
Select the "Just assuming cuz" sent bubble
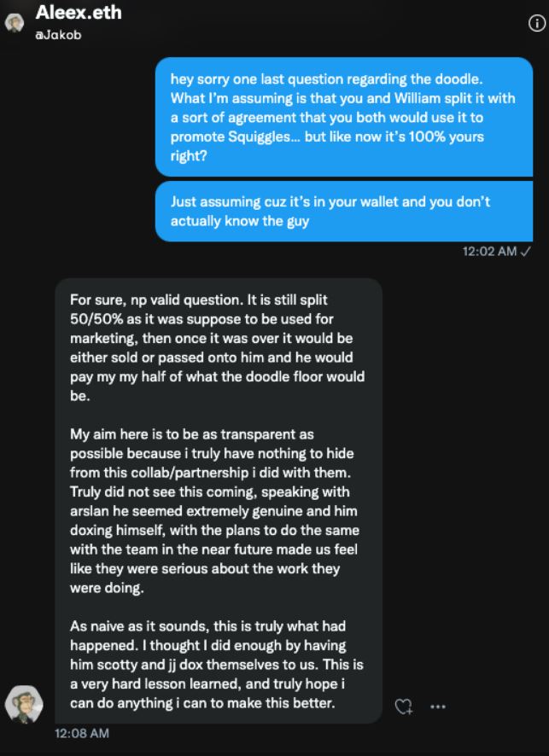344,211
